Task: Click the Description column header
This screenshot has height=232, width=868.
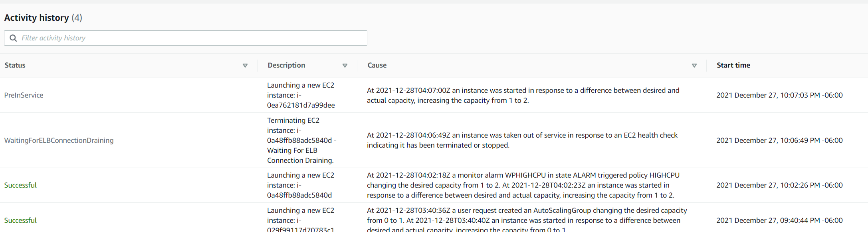Action: (286, 65)
